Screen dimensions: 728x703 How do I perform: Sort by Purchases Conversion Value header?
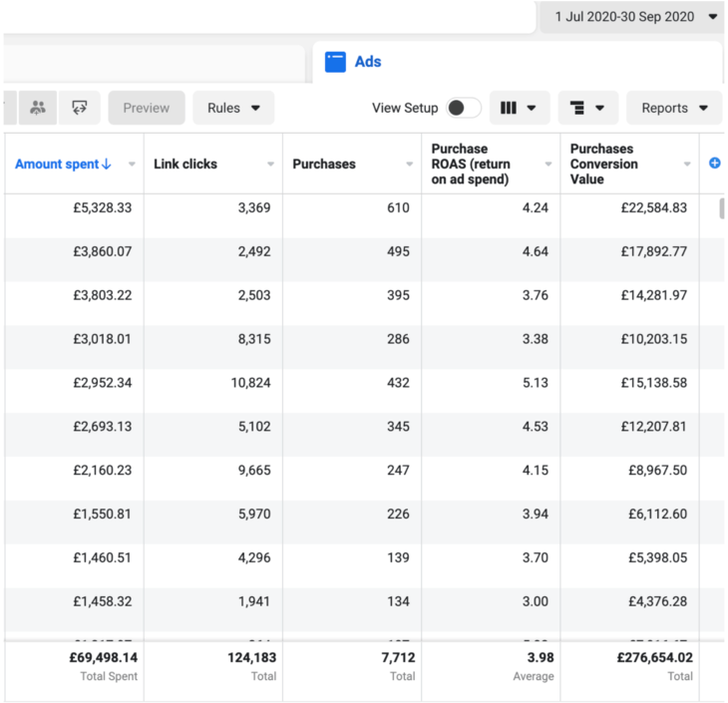[x=603, y=164]
